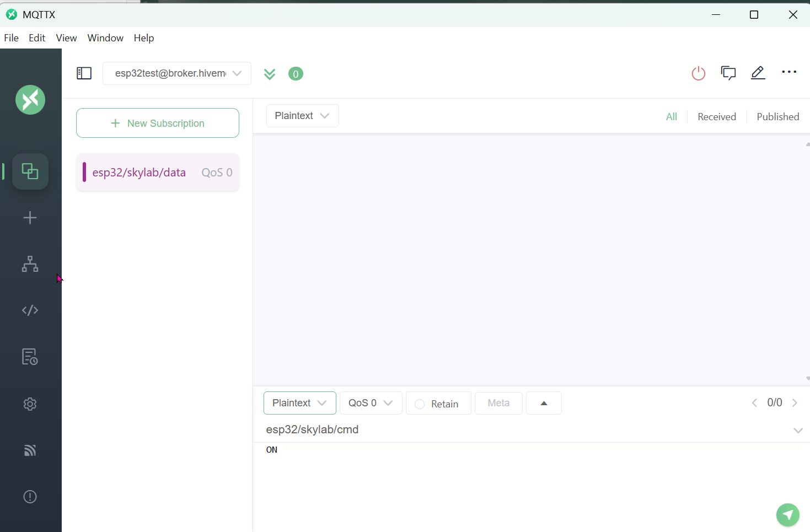
Task: Expand the topic history chevron
Action: (798, 430)
